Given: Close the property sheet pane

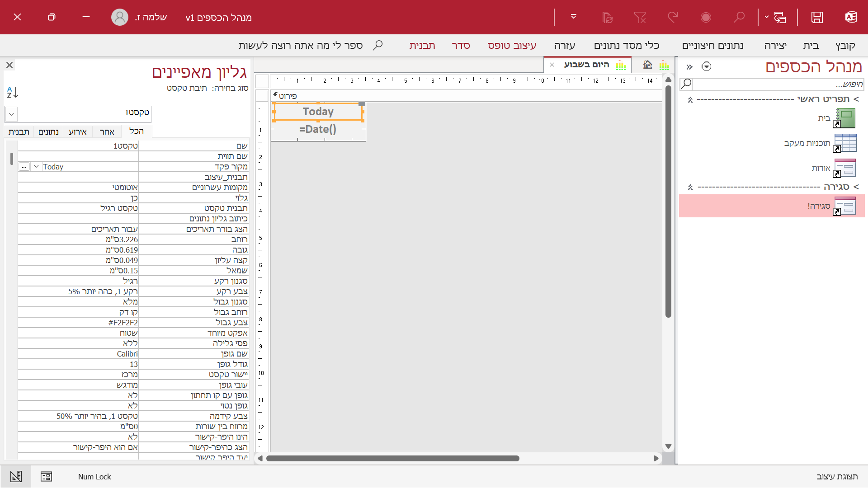Looking at the screenshot, I should point(9,65).
